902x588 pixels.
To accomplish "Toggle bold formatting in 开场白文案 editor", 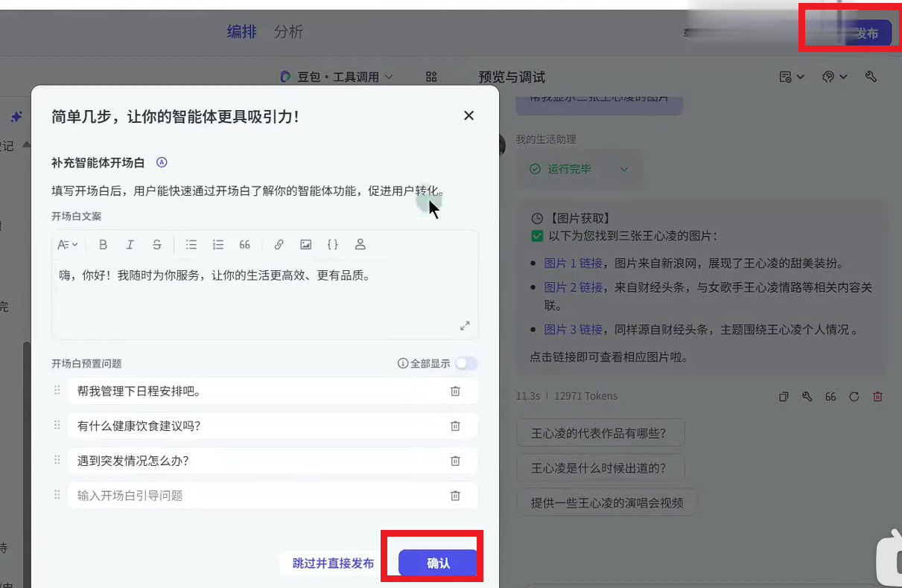I will 104,244.
